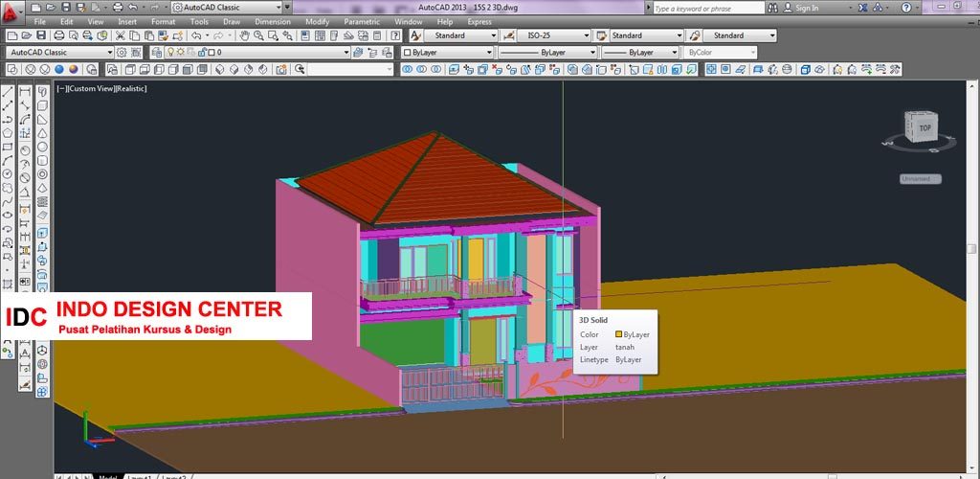The height and width of the screenshot is (479, 980).
Task: Click the "3D Solid" heading in the tooltip
Action: 593,320
